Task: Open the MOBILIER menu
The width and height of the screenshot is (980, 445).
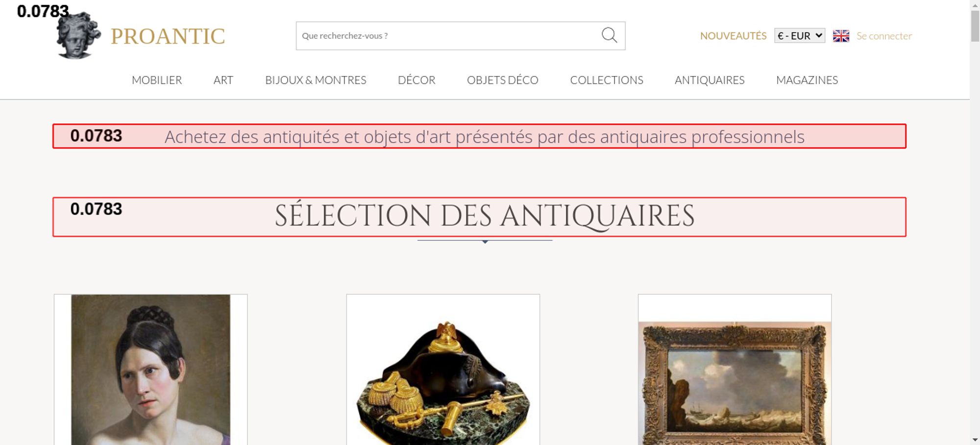Action: (x=157, y=80)
